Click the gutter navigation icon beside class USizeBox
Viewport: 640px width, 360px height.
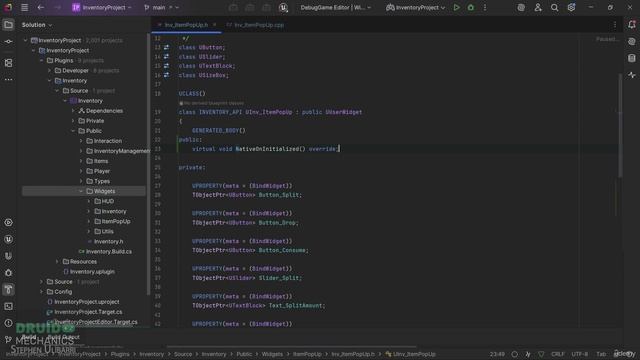tap(166, 75)
